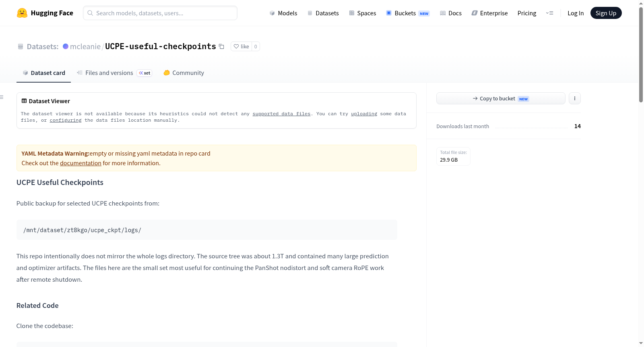Click the search magnifier icon
Viewport: 644px width, 347px height.
[90, 13]
